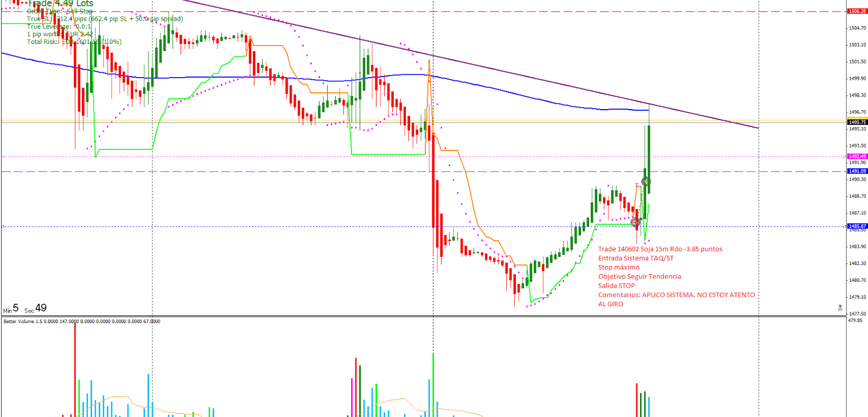Select the blue 1491.09 price tag
The height and width of the screenshot is (417, 868).
[x=857, y=171]
